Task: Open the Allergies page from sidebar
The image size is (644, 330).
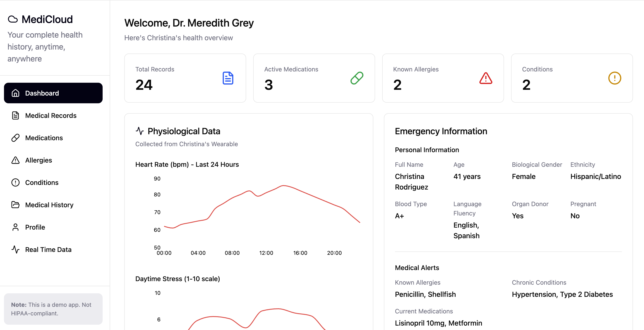Action: tap(38, 160)
